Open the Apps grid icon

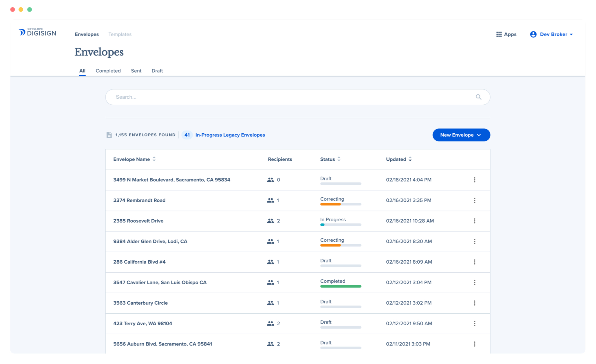click(x=499, y=34)
